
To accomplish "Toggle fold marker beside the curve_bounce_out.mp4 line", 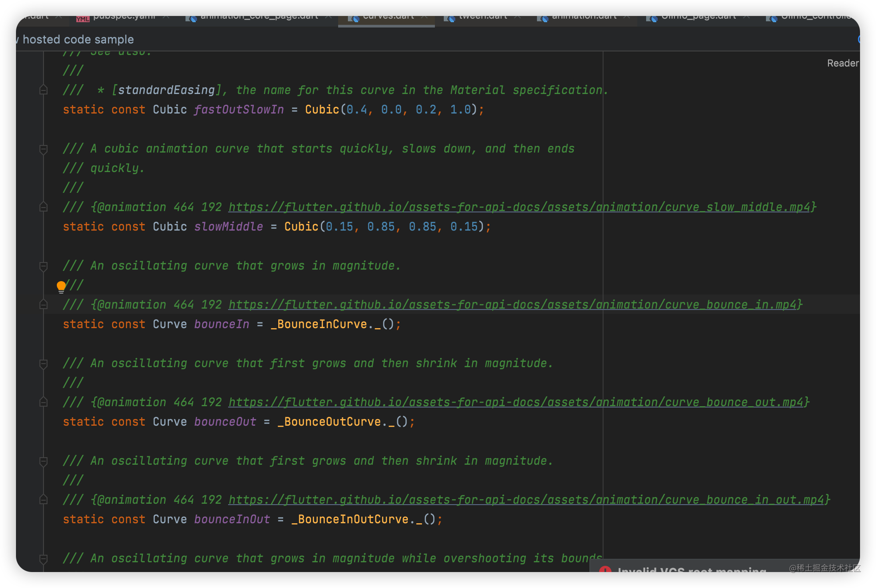I will point(43,402).
